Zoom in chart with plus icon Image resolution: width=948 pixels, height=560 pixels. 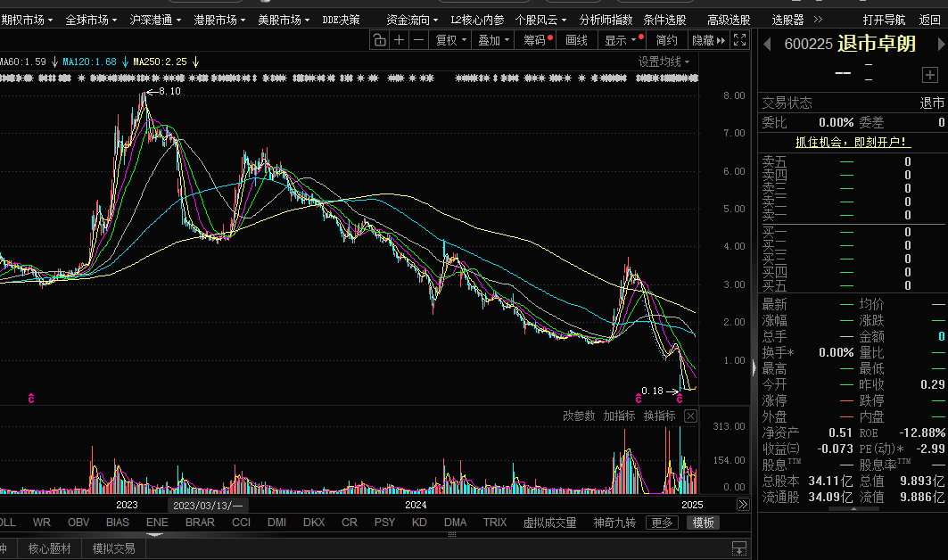[399, 40]
